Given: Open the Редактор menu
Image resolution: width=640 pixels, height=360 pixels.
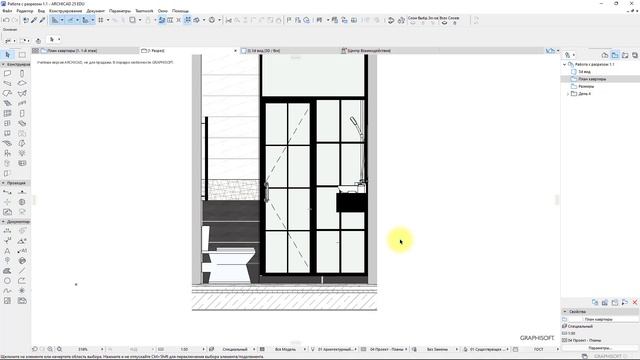Looking at the screenshot, I should (24, 11).
